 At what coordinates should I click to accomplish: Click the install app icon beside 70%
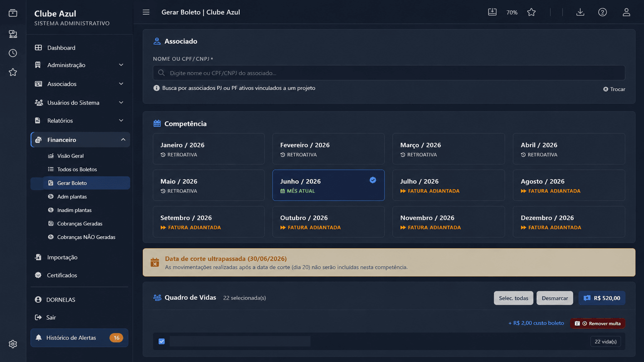(x=492, y=12)
